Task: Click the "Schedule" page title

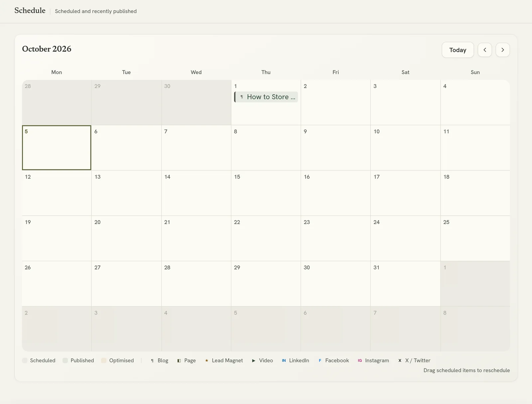Action: pyautogui.click(x=30, y=11)
